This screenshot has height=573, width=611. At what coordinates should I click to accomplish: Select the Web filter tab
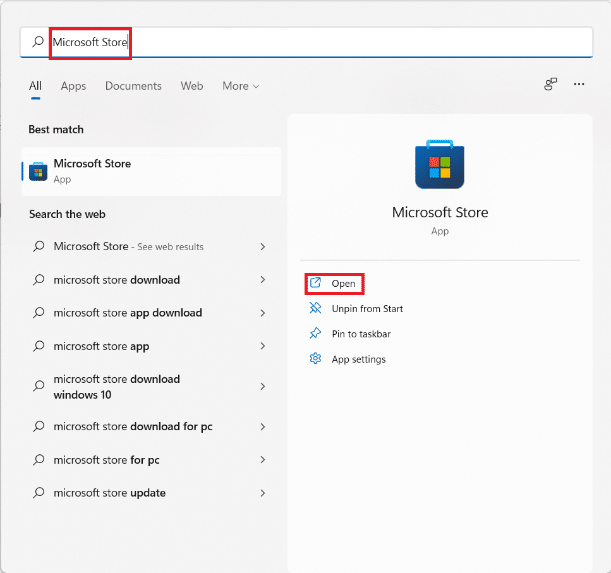[x=192, y=86]
